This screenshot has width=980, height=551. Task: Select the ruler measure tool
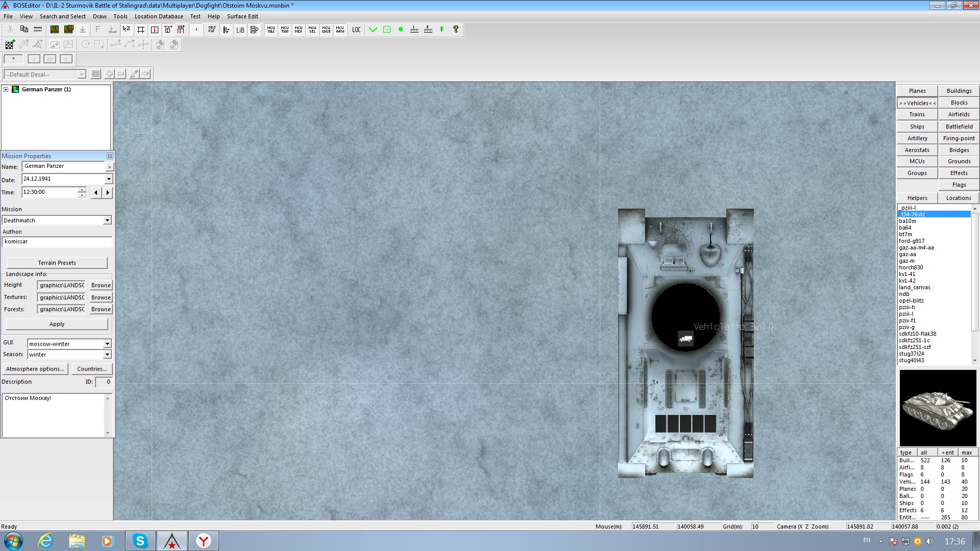(x=38, y=30)
